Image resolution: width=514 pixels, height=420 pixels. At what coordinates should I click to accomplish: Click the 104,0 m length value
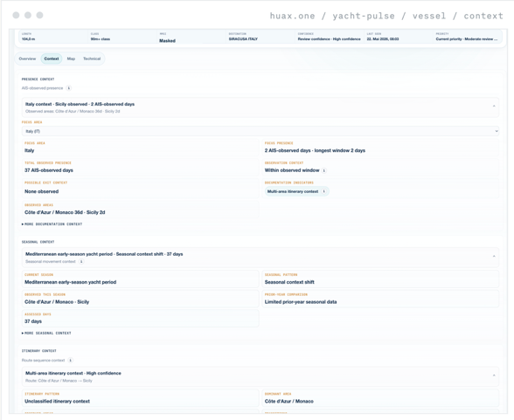click(29, 39)
